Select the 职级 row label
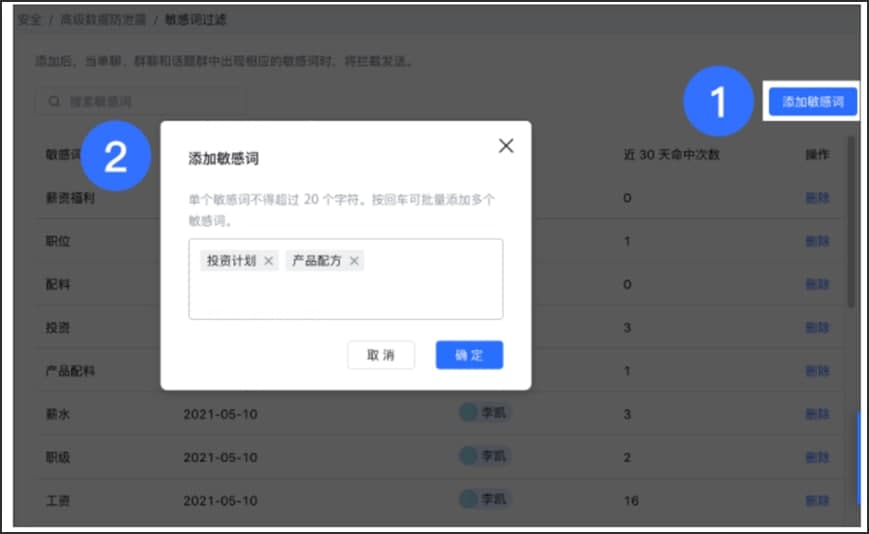This screenshot has height=534, width=869. (58, 457)
